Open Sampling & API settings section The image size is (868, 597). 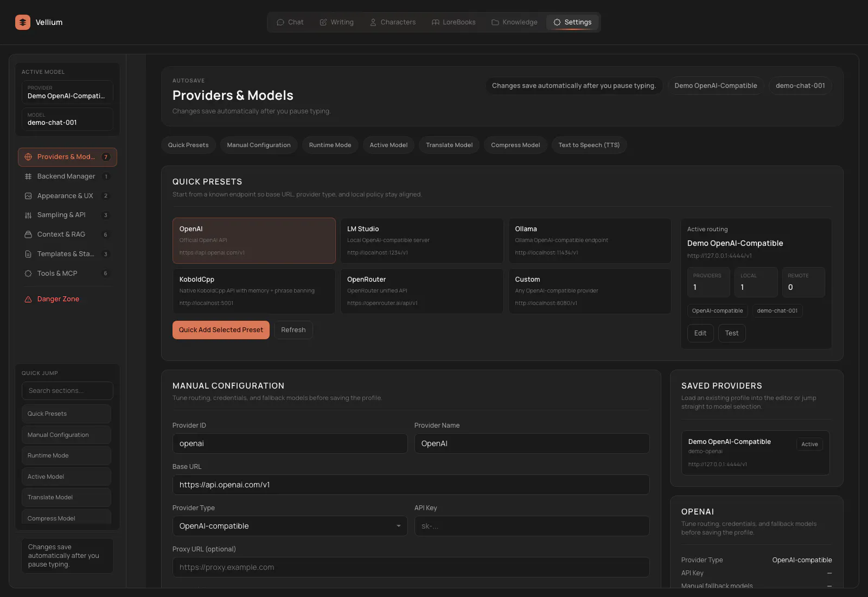pos(67,215)
